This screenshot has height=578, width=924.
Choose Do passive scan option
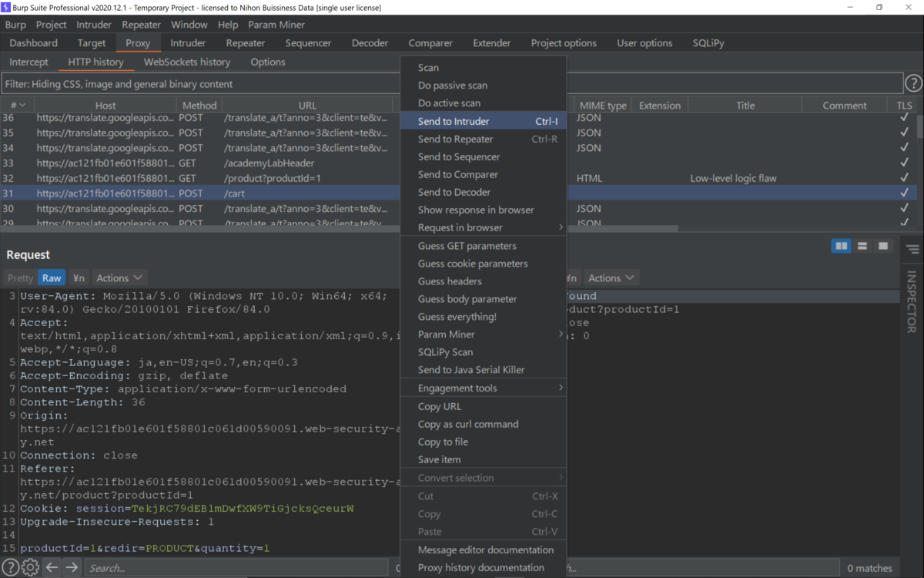pyautogui.click(x=484, y=86)
